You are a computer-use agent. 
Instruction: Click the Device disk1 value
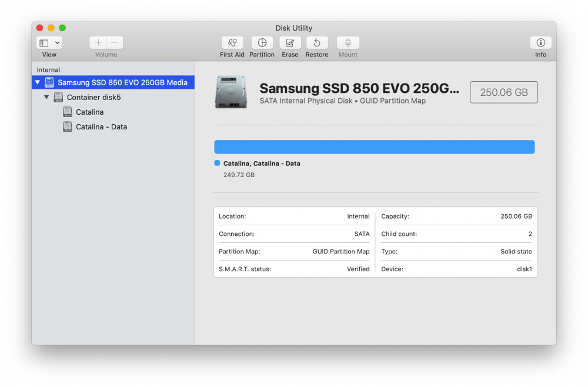coord(524,269)
